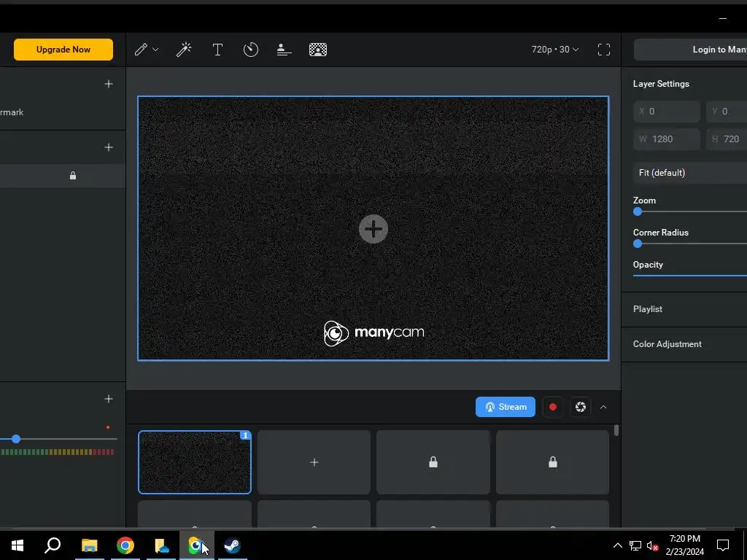
Task: Click the Layer Settings heading
Action: (x=661, y=84)
